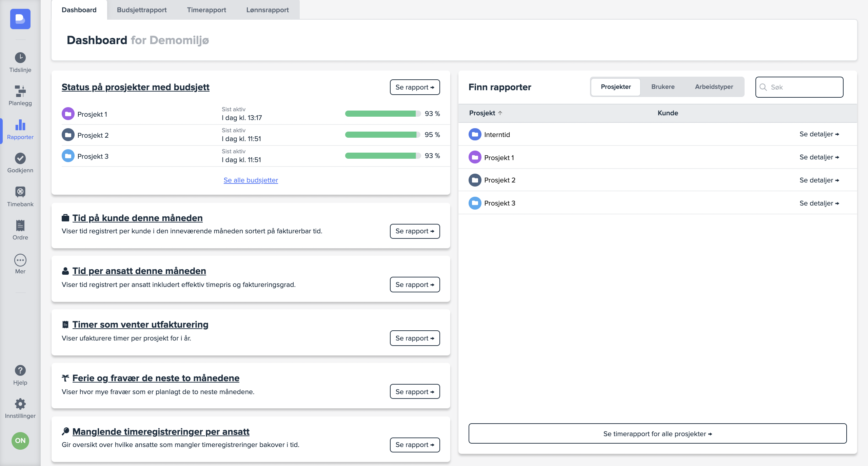Open the Tidslinje clock icon

pyautogui.click(x=20, y=58)
